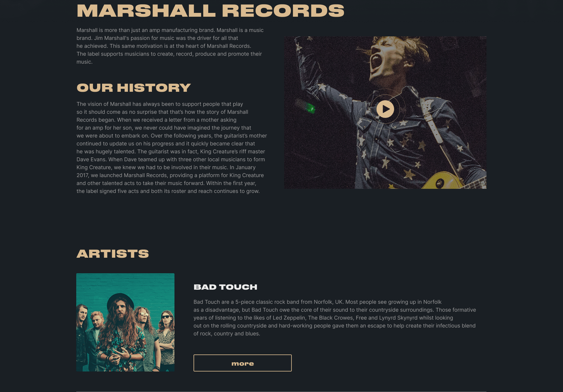This screenshot has width=563, height=392.
Task: Click '2017' in the history paragraph
Action: 82,175
